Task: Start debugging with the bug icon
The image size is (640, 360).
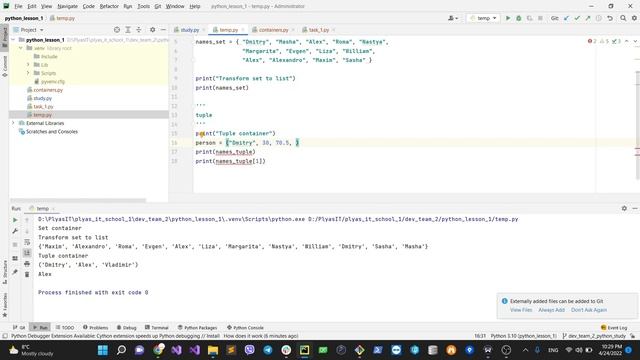Action: (x=519, y=18)
